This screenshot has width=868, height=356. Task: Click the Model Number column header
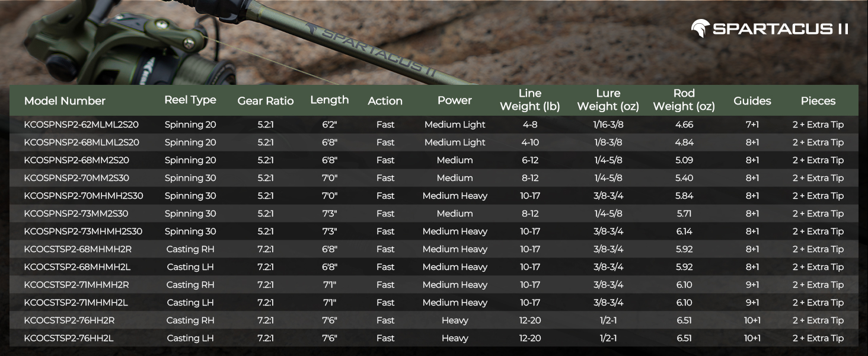click(65, 101)
